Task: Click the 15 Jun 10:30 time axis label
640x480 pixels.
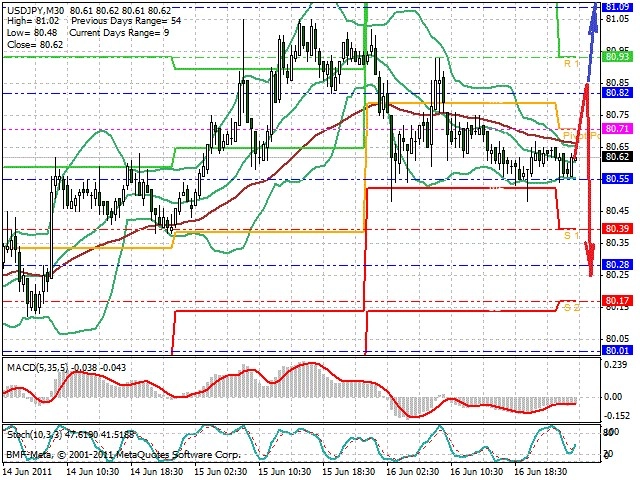Action: pos(284,471)
